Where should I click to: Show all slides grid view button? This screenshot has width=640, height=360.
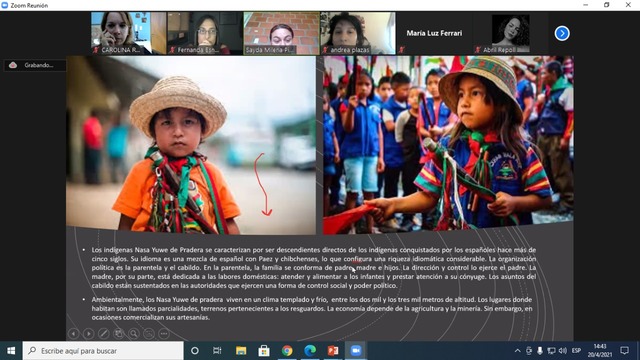(119, 333)
